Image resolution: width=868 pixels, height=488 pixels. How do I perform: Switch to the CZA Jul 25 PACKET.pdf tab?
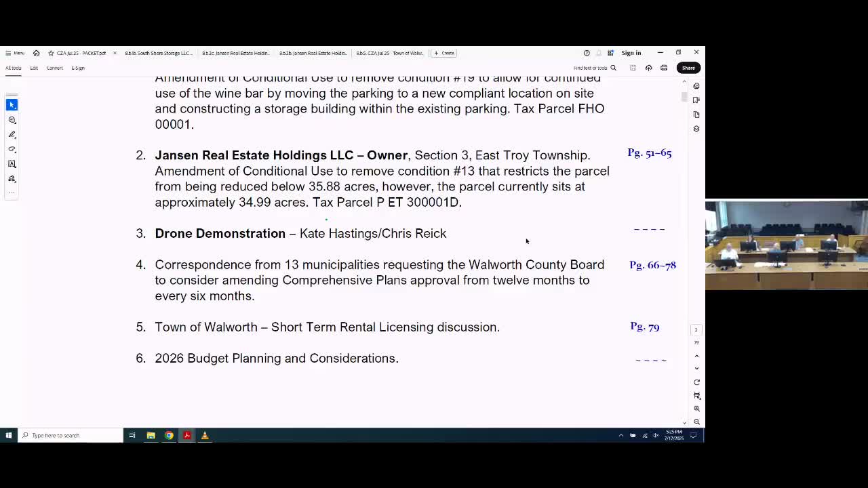(81, 53)
